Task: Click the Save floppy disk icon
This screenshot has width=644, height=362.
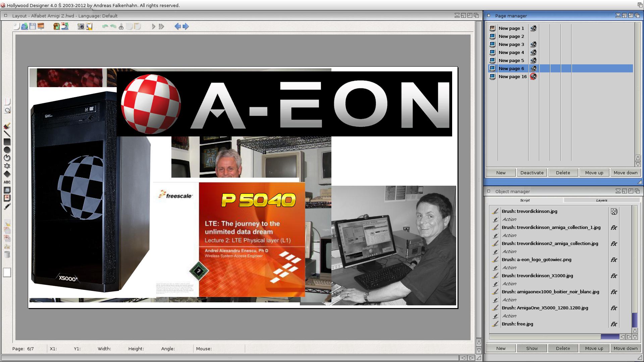Action: (x=33, y=26)
